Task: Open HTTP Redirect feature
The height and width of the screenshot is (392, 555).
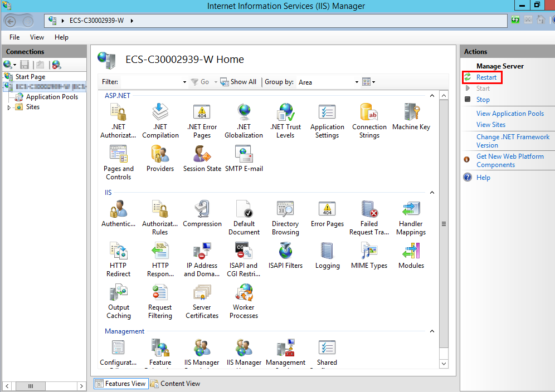Action: pyautogui.click(x=118, y=259)
